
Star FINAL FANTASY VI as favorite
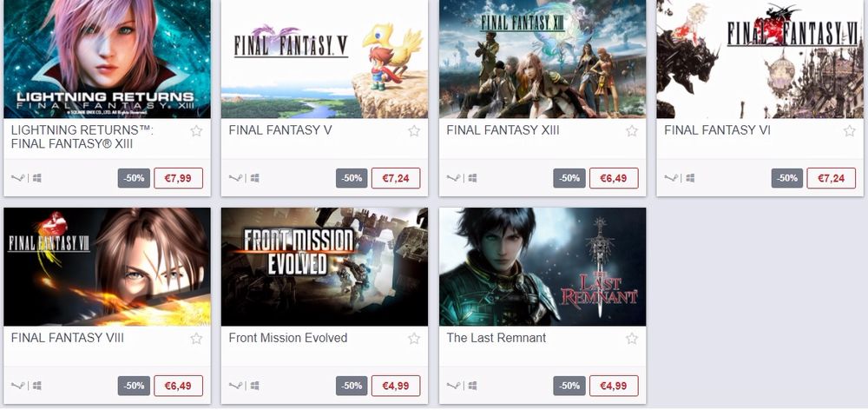point(849,131)
